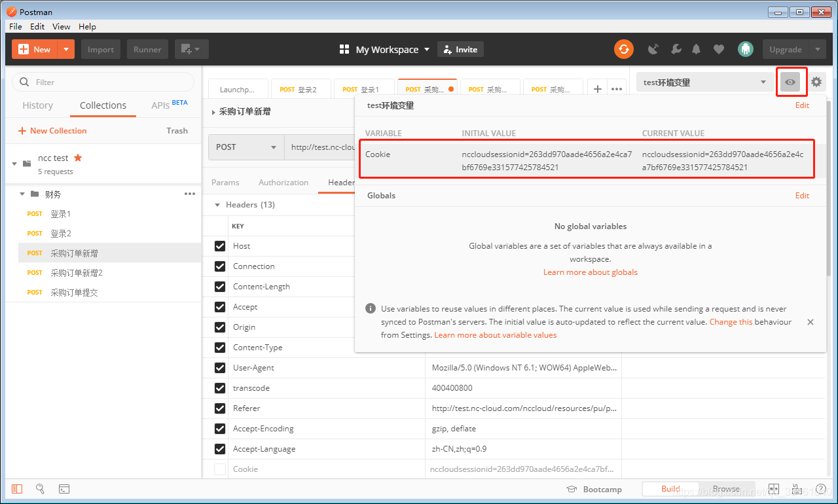The width and height of the screenshot is (838, 504).
Task: Hide the sidebar from status bar
Action: (x=17, y=489)
